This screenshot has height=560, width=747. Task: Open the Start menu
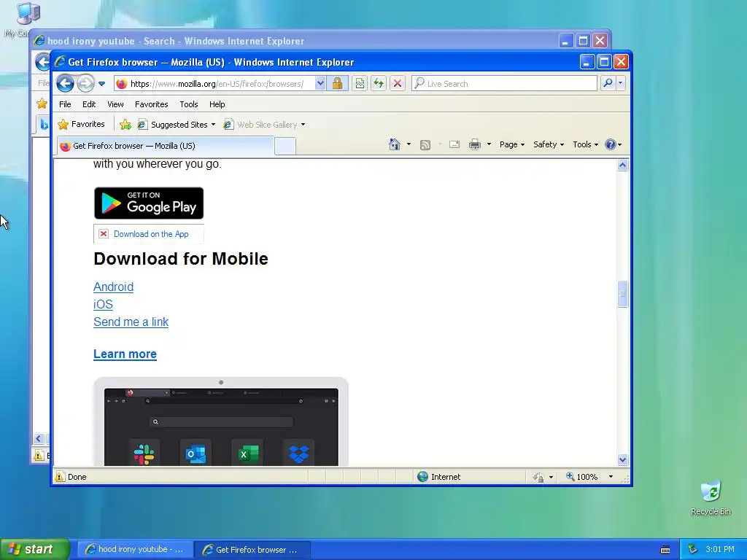(35, 549)
